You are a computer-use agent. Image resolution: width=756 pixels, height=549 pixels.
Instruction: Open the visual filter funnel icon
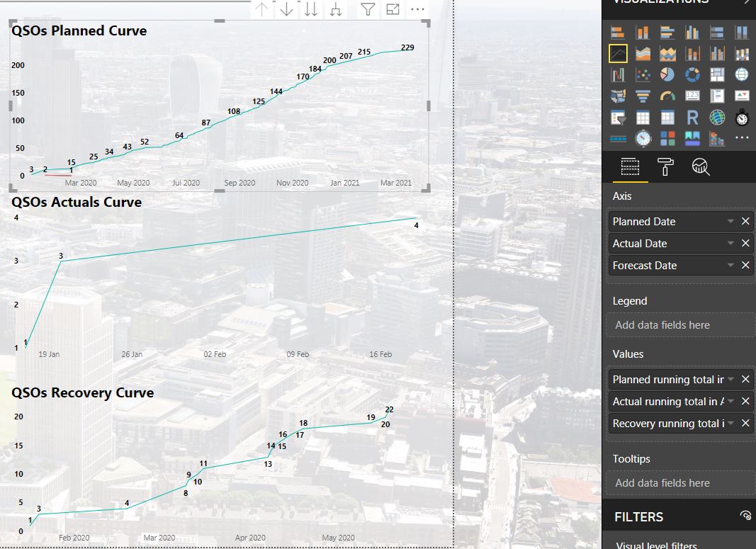click(368, 9)
